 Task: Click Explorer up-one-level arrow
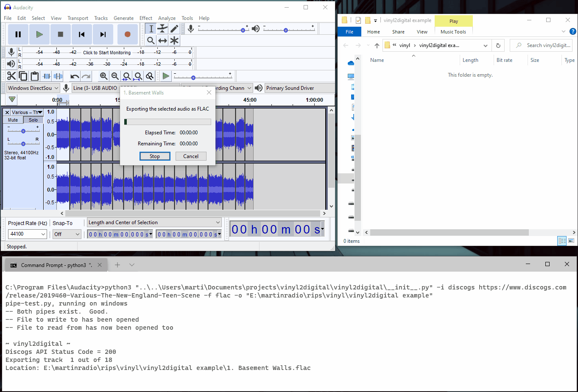(377, 45)
